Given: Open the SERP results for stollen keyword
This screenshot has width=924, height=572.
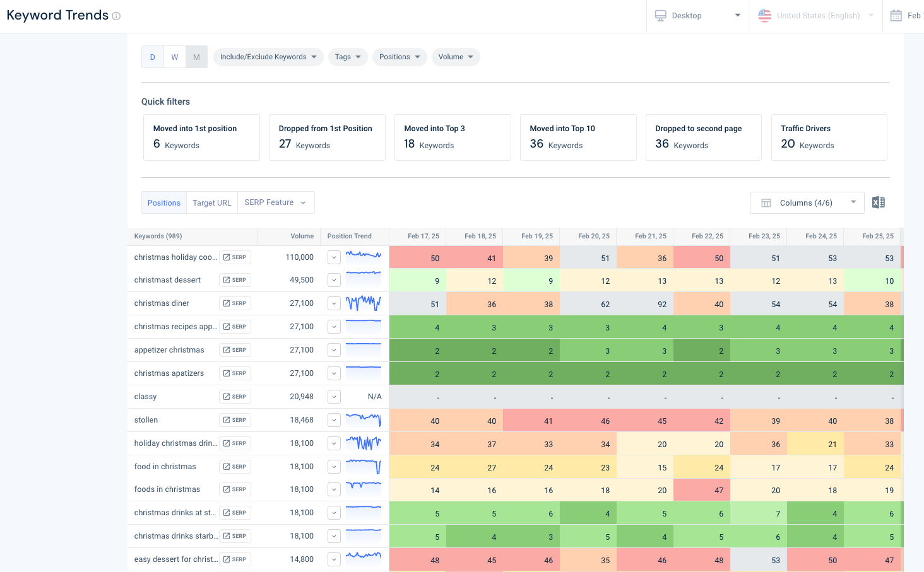Looking at the screenshot, I should click(x=235, y=419).
